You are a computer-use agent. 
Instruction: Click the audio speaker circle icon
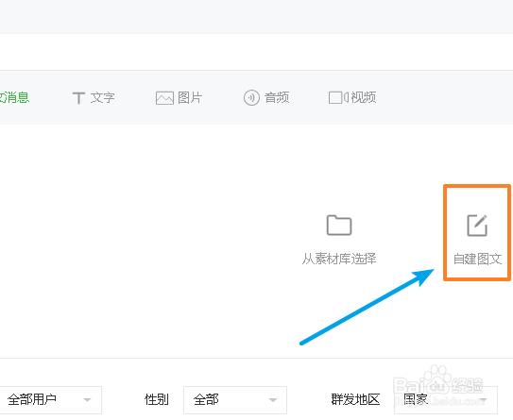point(251,98)
